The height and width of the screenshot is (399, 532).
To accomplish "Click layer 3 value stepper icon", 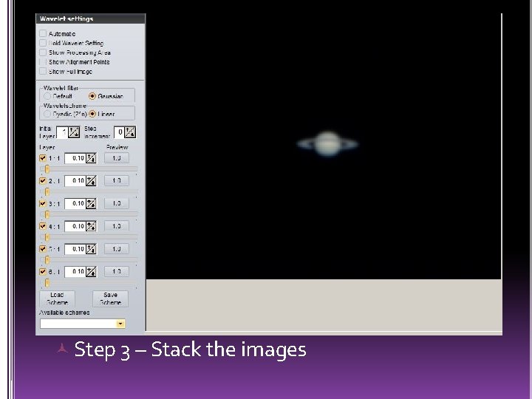I will point(91,204).
